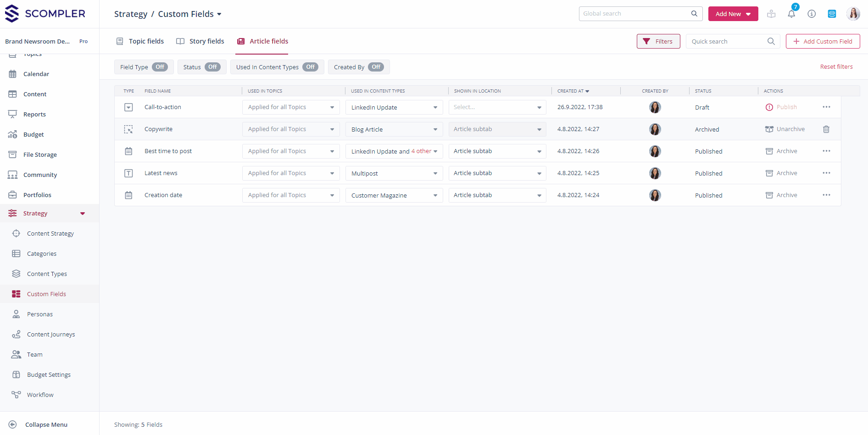Click the Reset filters link

pos(836,67)
